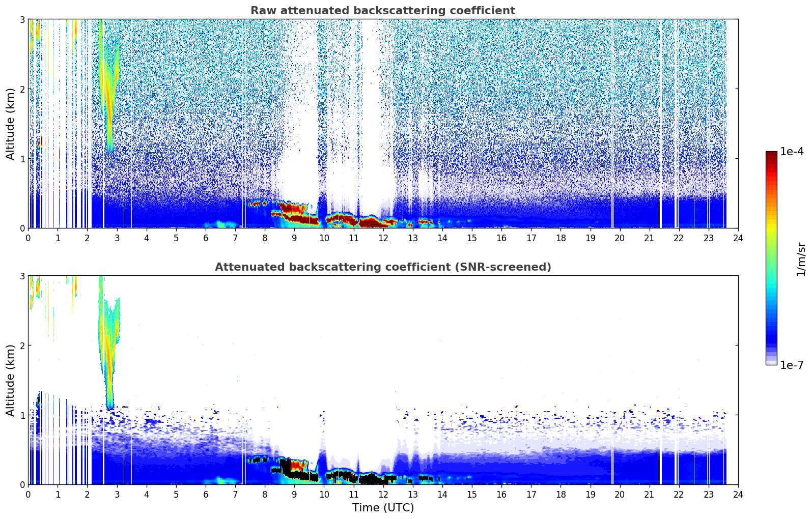Image resolution: width=812 pixels, height=519 pixels.
Task: Click hour 21 tick label under the SNR-screened plot
Action: (x=649, y=494)
